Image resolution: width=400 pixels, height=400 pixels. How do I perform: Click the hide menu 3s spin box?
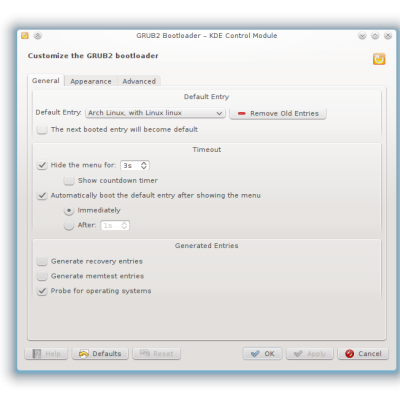click(135, 165)
